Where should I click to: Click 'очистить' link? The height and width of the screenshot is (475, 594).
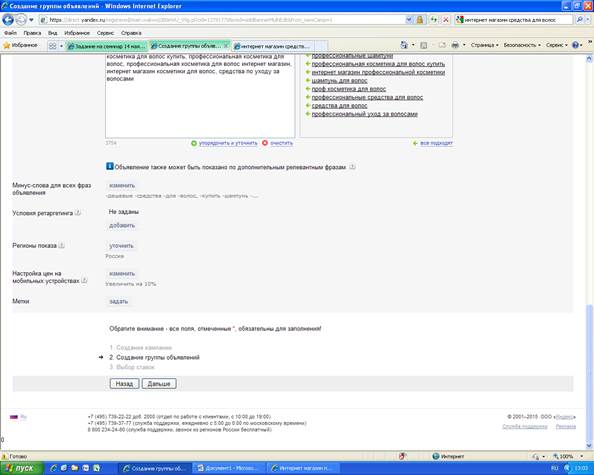[281, 143]
